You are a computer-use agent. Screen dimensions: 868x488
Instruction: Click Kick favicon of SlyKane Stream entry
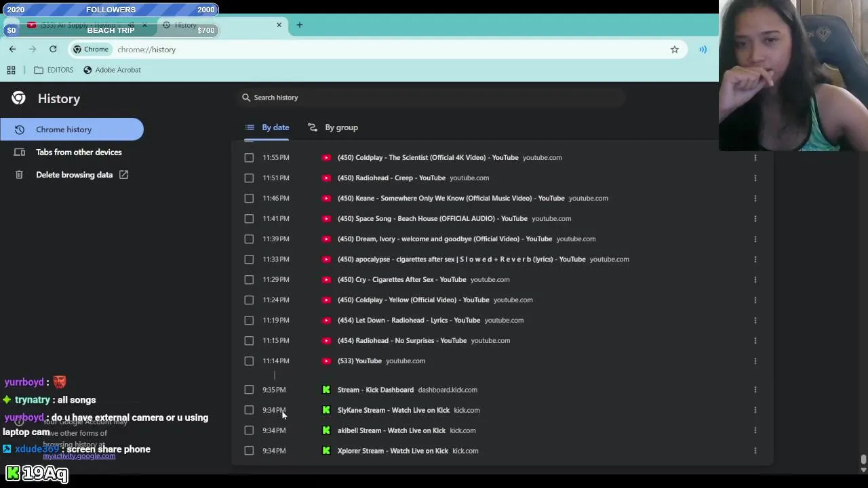tap(326, 410)
